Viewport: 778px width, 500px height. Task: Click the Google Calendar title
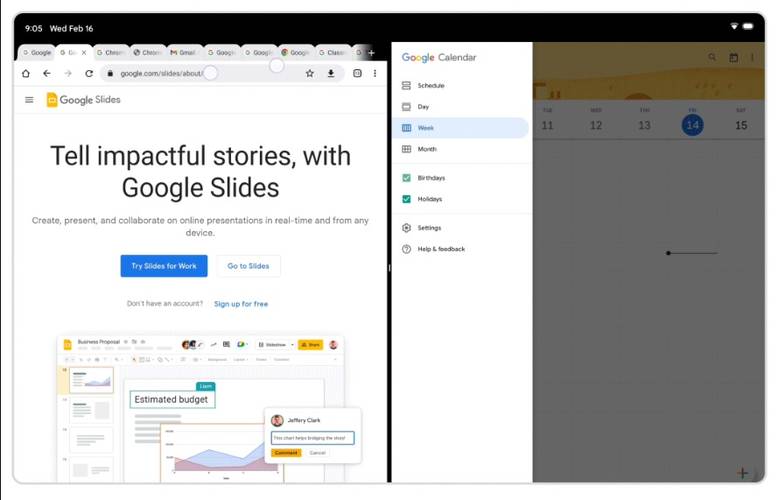coord(439,58)
